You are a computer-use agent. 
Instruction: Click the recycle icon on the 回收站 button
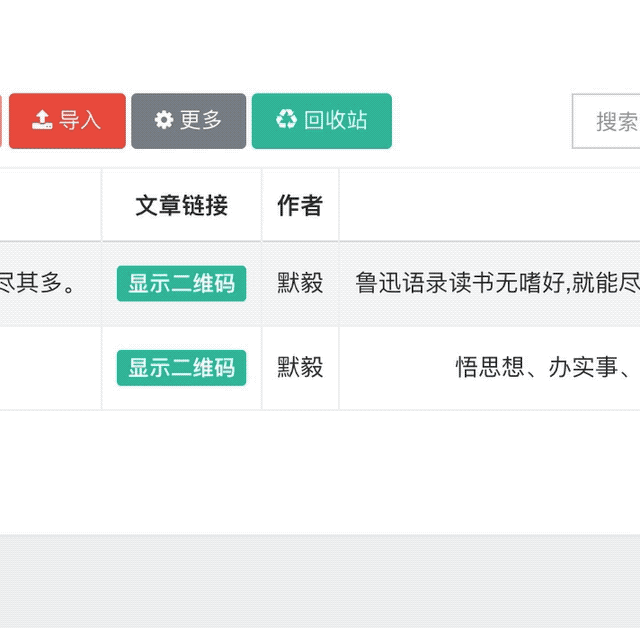coord(286,119)
